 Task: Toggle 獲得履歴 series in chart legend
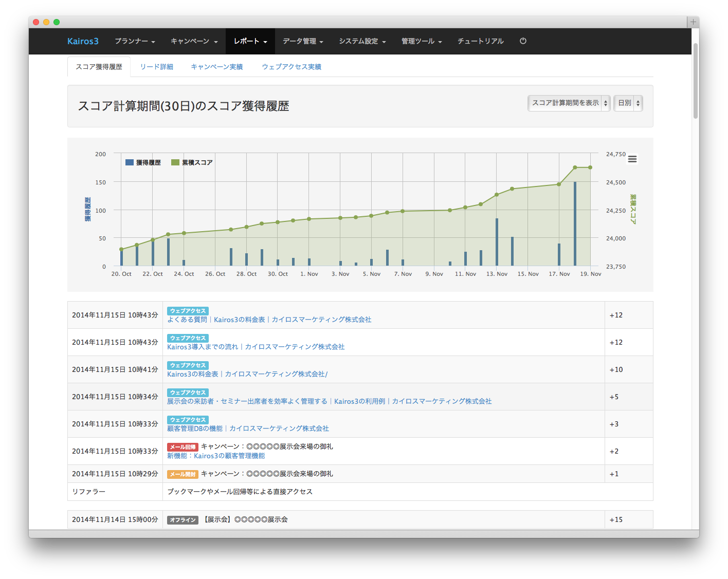pos(143,162)
